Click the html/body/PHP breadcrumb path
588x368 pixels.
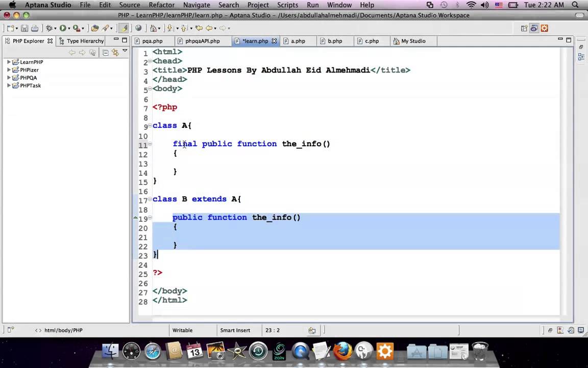point(63,330)
